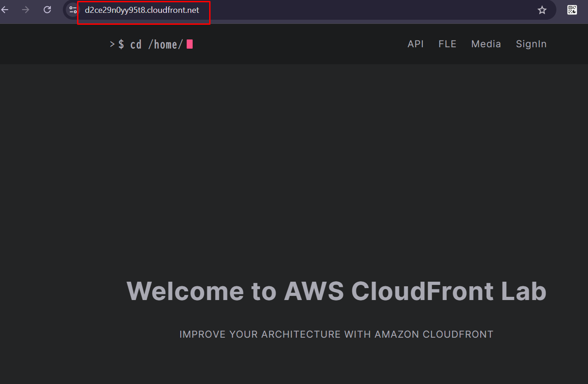This screenshot has width=588, height=384.
Task: Click the browser back arrow
Action: pyautogui.click(x=5, y=10)
